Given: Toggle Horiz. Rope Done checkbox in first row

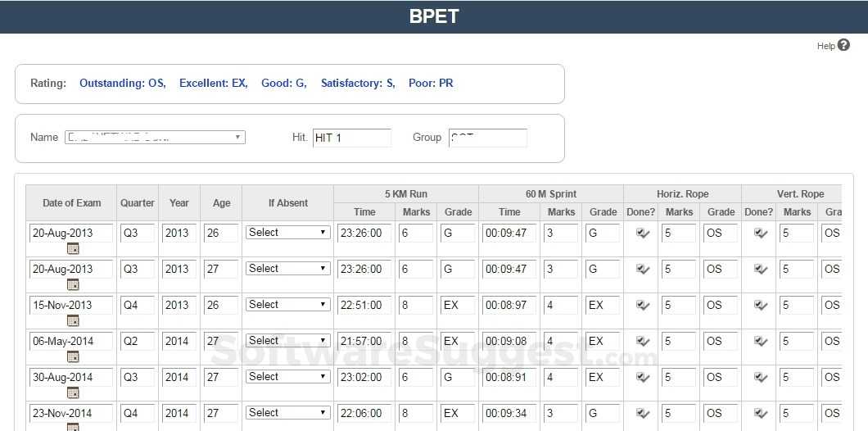Looking at the screenshot, I should (x=643, y=234).
